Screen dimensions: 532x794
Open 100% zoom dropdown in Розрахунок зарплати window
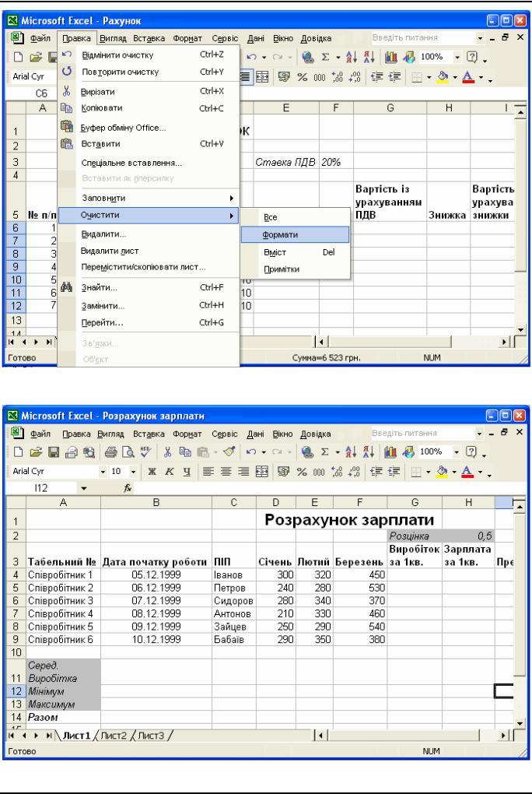click(457, 451)
